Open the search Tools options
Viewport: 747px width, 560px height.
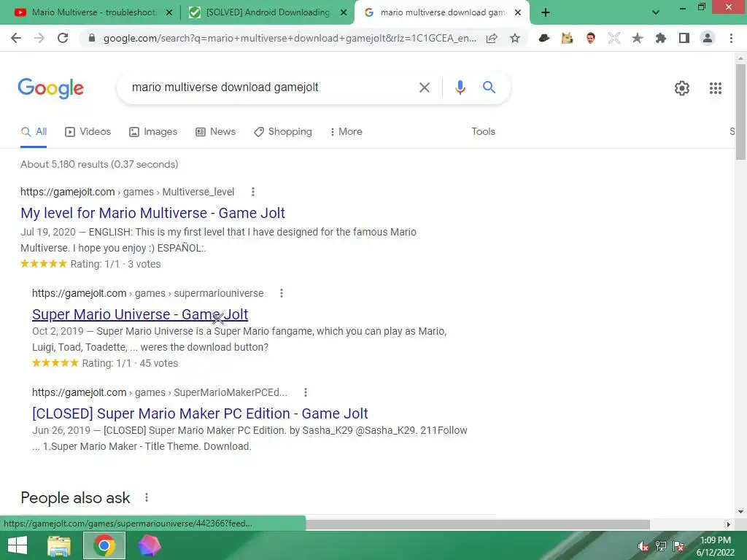coord(483,132)
